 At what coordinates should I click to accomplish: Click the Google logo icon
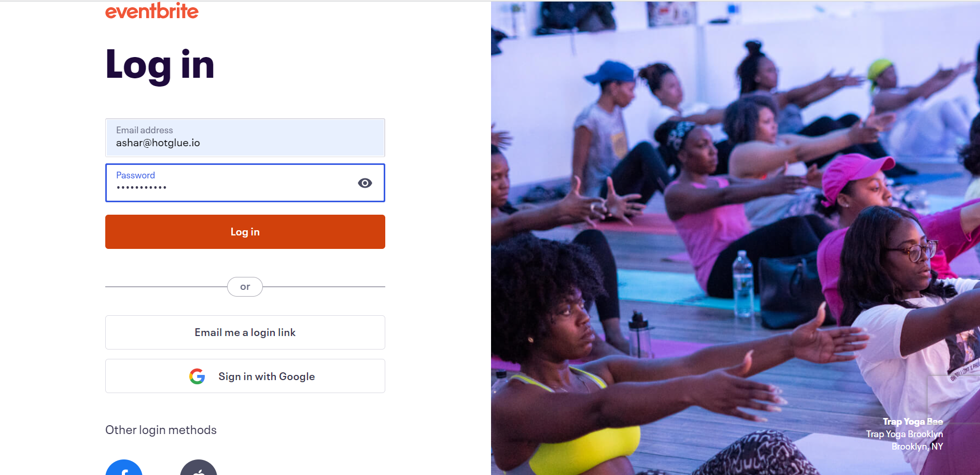197,376
